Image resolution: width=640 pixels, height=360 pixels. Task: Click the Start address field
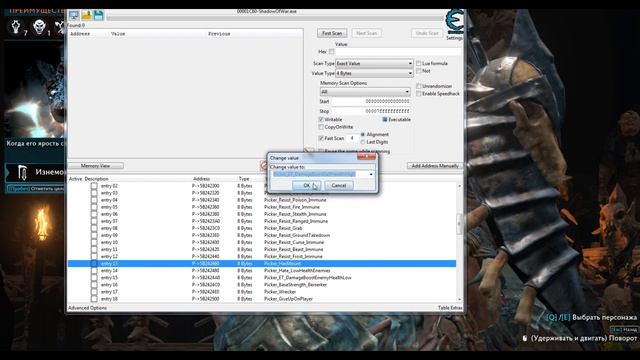click(371, 101)
